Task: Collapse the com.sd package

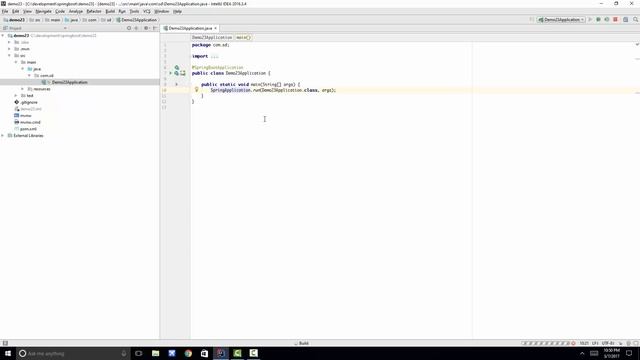Action: 29,76
